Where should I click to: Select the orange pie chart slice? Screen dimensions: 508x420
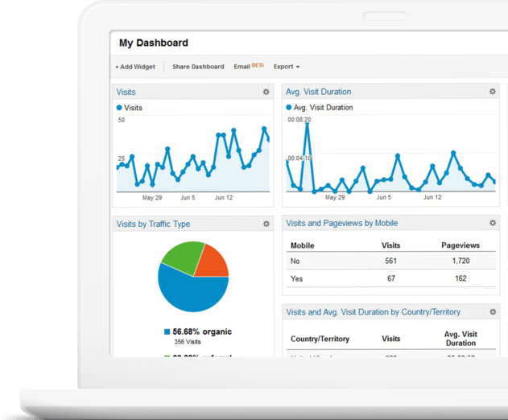[213, 263]
